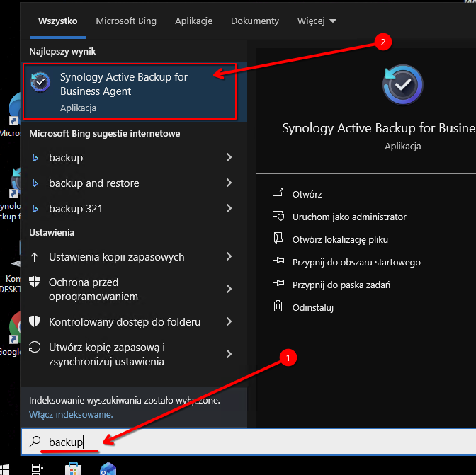Screen dimensions: 476x475
Task: Click Otwórz to launch the app
Action: pos(307,194)
